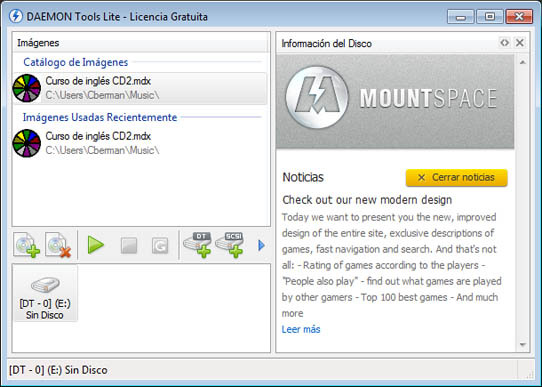This screenshot has height=387, width=542.
Task: Click the Remount refresh icon
Action: (x=160, y=245)
